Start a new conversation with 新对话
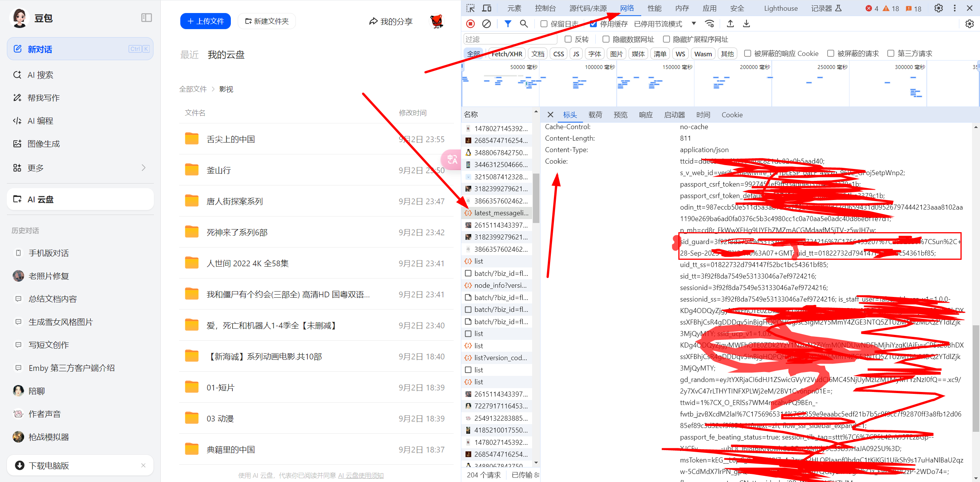 click(80, 49)
